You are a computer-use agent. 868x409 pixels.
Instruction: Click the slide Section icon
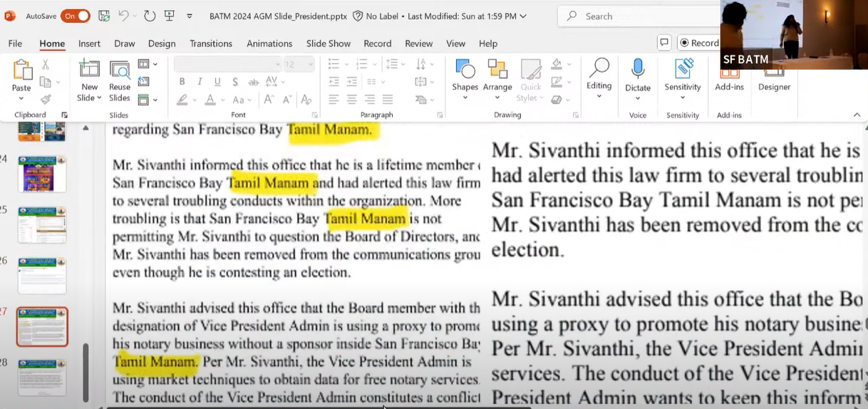(x=143, y=100)
